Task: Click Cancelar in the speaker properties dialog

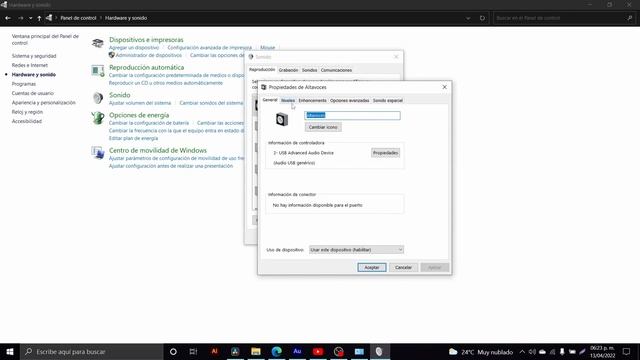Action: 403,267
